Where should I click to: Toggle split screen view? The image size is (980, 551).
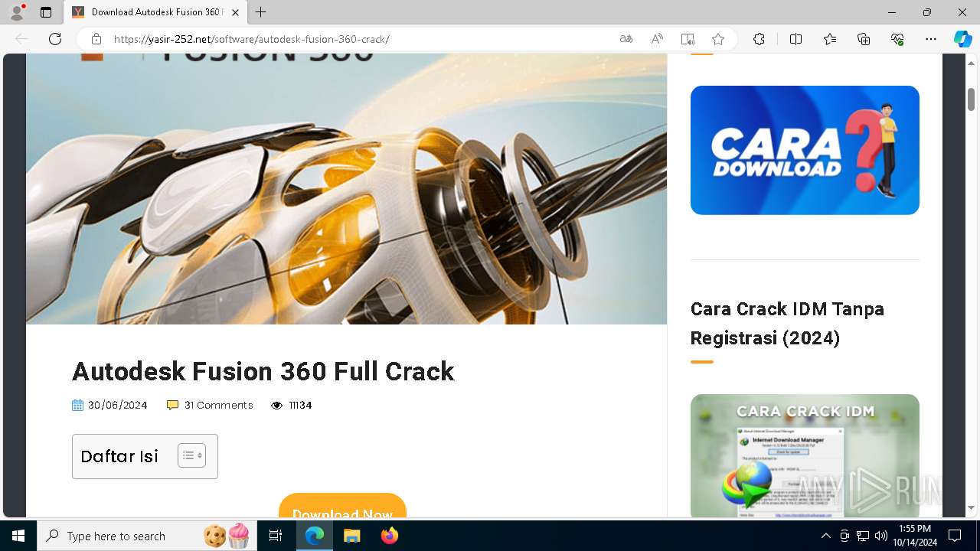pos(795,39)
